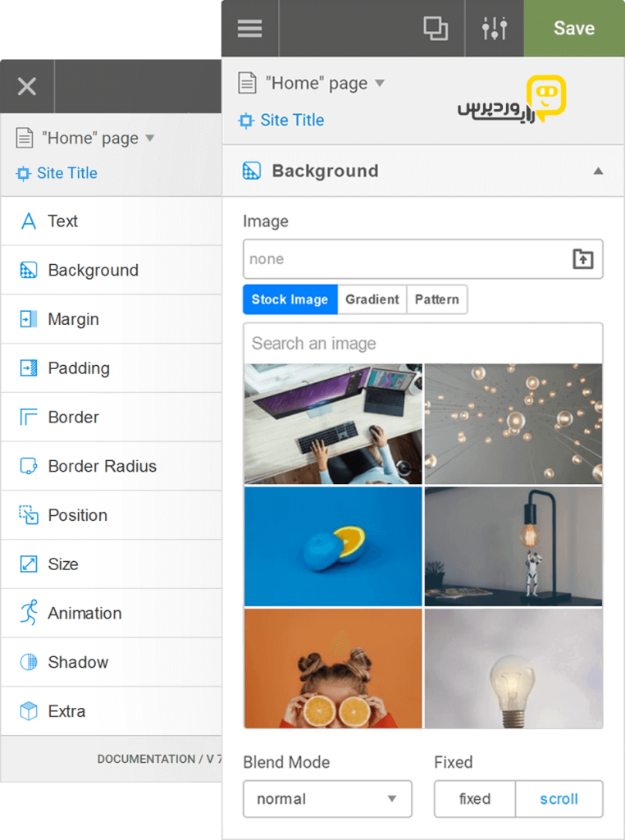Click the Animation running figure icon

click(x=29, y=613)
